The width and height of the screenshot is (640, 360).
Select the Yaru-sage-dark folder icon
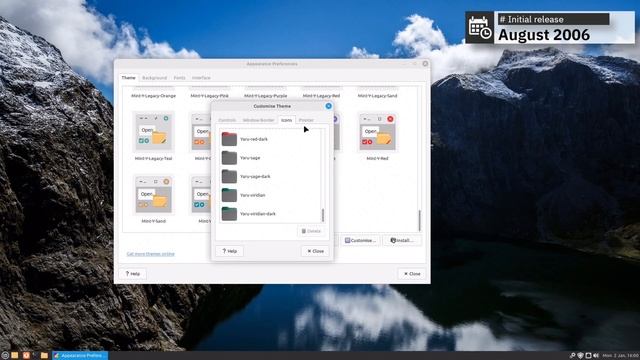pyautogui.click(x=229, y=176)
